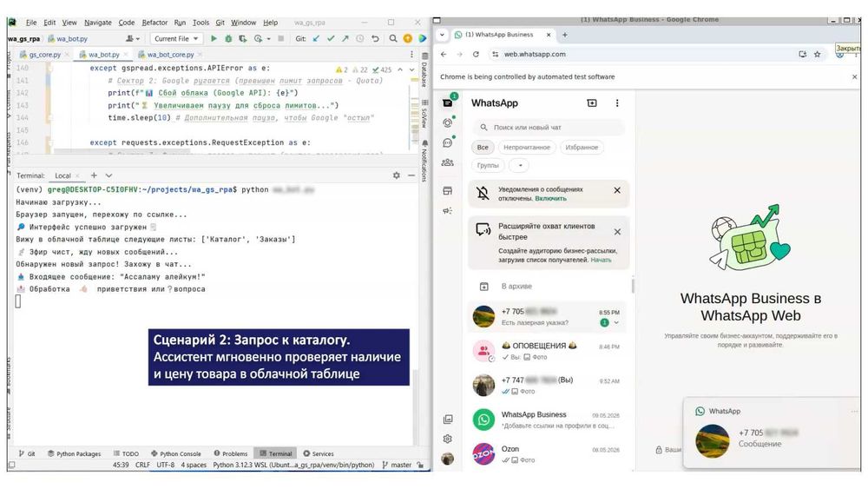Run with coverage icon in PyCharm toolbar
868x489 pixels.
[242, 39]
